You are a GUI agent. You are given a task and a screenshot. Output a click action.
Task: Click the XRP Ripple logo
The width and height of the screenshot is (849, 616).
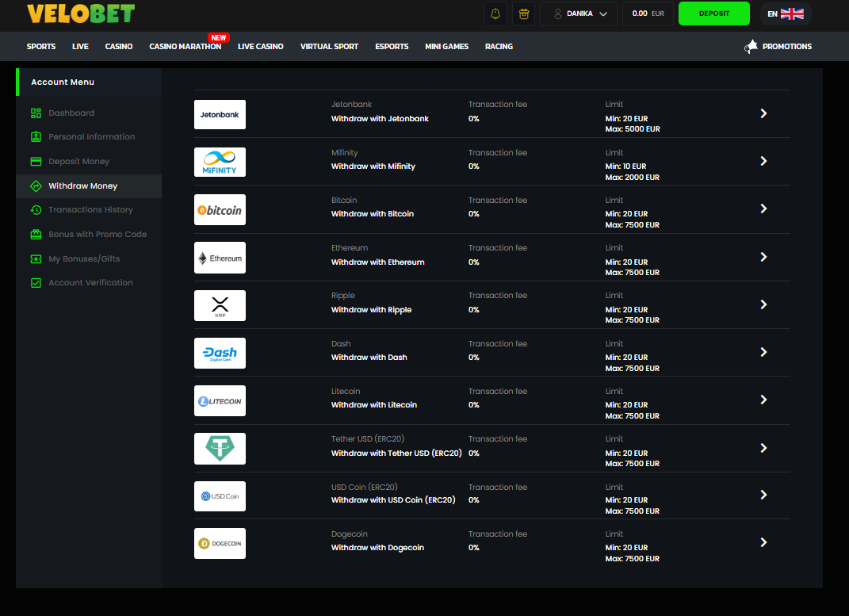point(220,305)
